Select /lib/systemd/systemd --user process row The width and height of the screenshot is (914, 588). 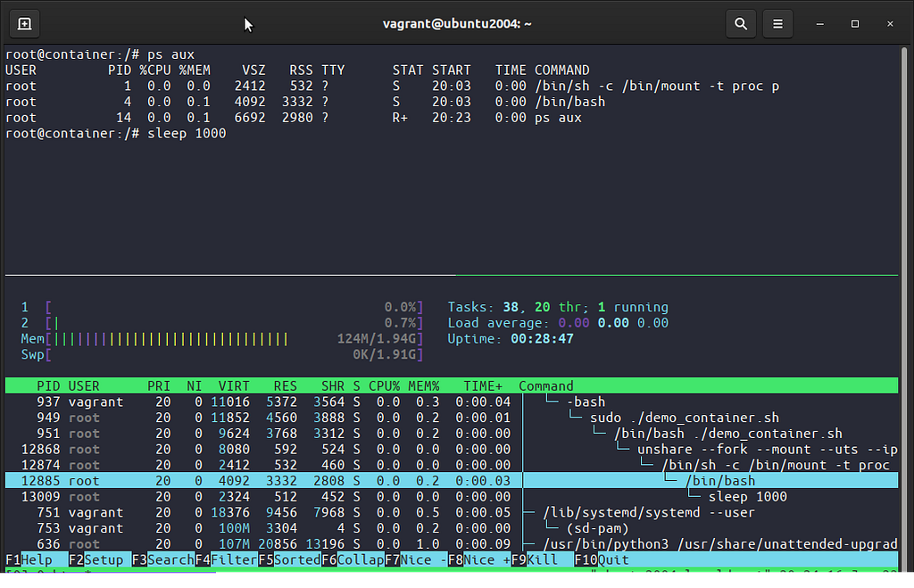[452, 512]
